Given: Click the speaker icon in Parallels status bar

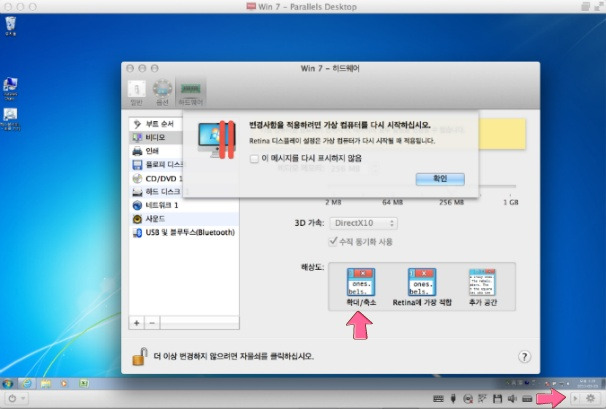Looking at the screenshot, I should (512, 398).
